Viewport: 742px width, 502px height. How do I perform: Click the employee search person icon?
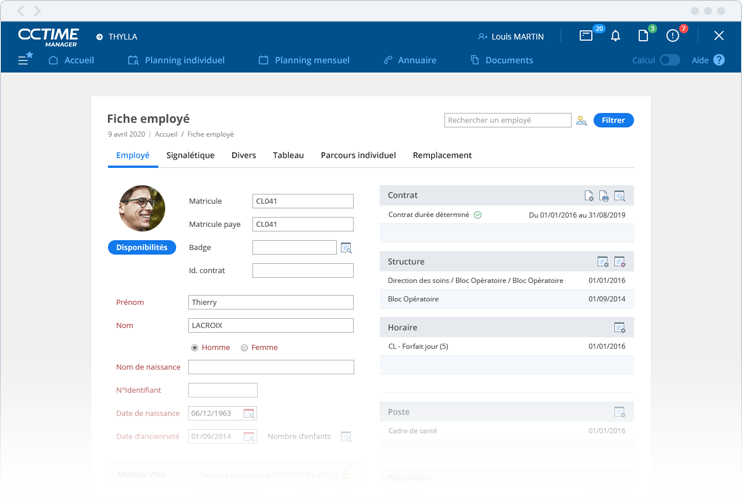(x=582, y=121)
